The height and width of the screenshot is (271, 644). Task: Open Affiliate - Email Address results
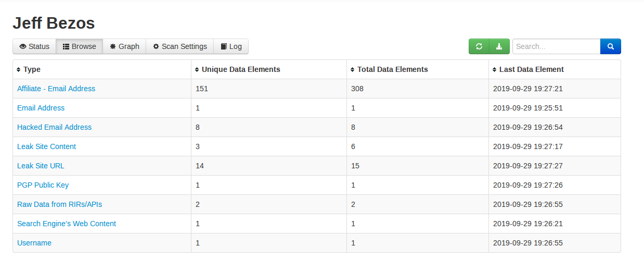point(56,89)
